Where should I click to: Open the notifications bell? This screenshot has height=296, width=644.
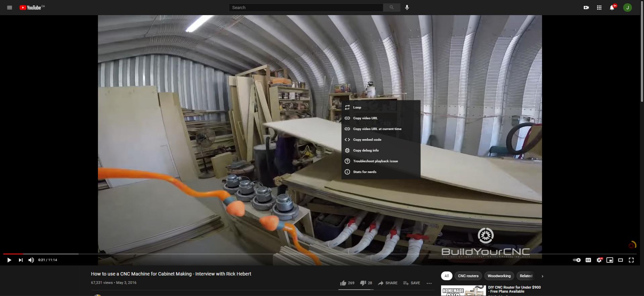(x=612, y=8)
